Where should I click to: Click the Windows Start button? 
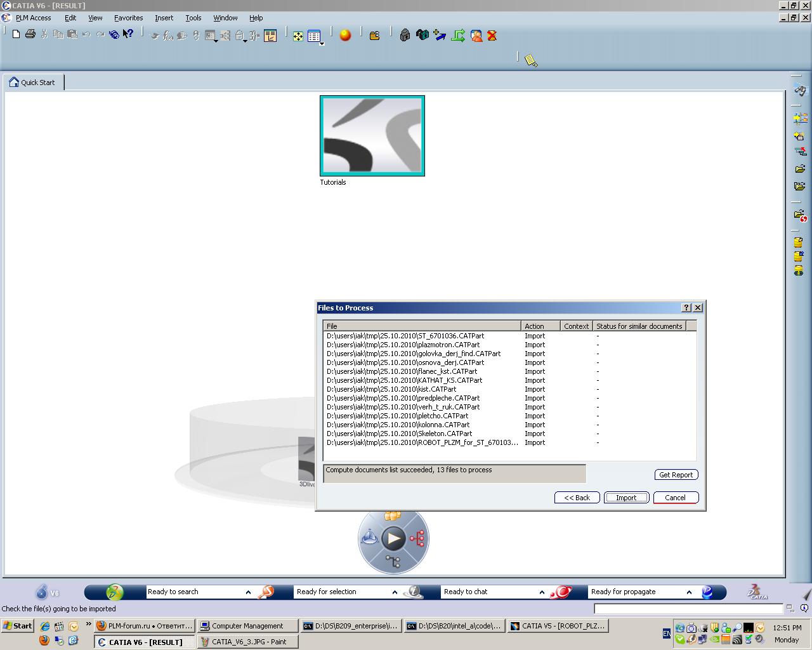(x=17, y=626)
